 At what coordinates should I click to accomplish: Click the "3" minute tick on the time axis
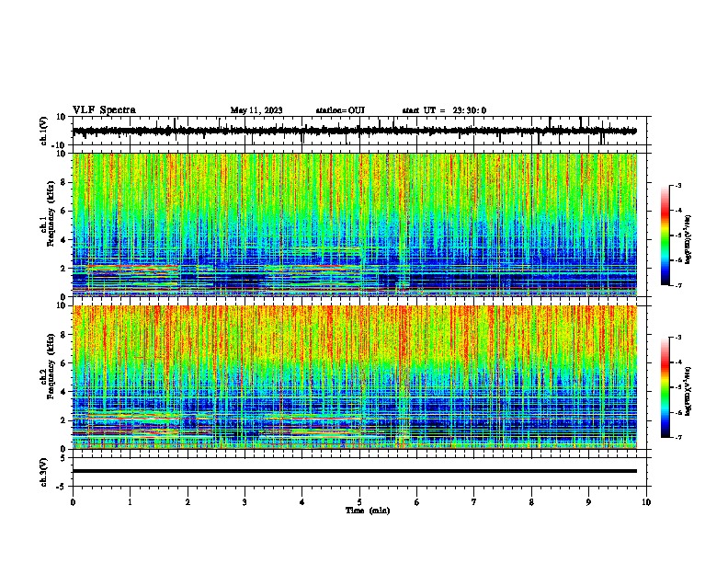[x=245, y=502]
